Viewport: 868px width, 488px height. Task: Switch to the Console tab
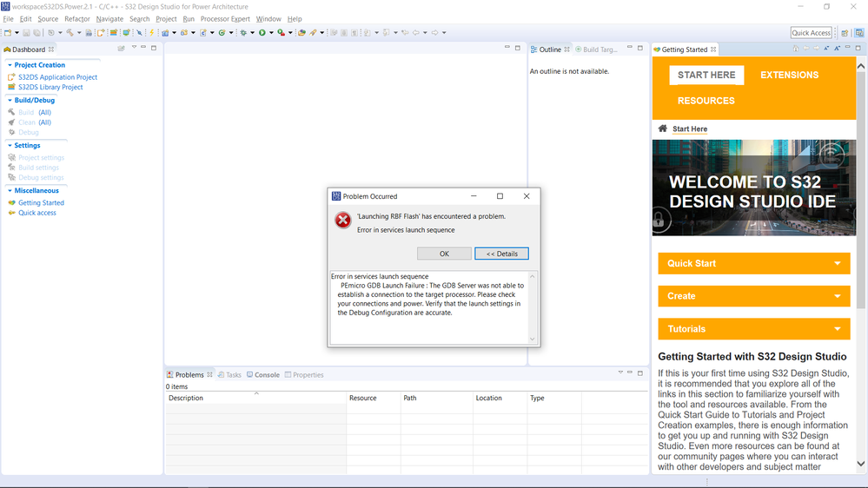pos(263,374)
